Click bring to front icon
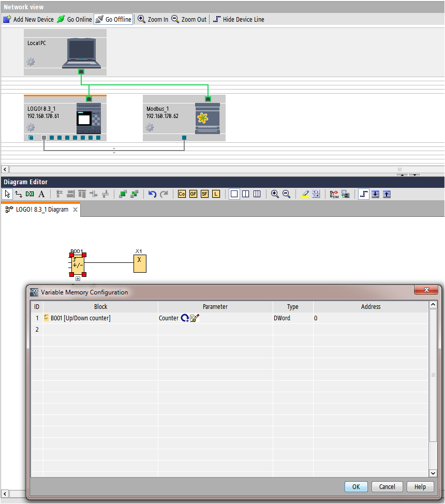This screenshot has height=504, width=445. pyautogui.click(x=123, y=194)
